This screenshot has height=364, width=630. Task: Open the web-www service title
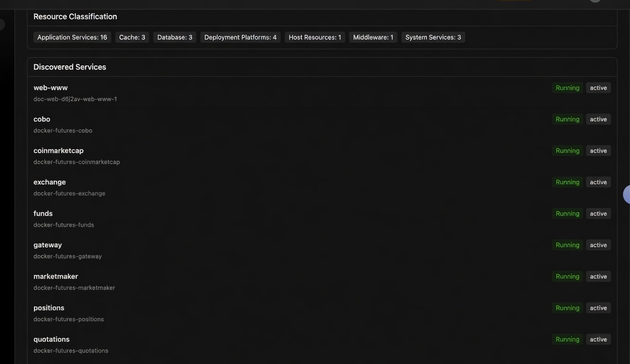click(51, 88)
